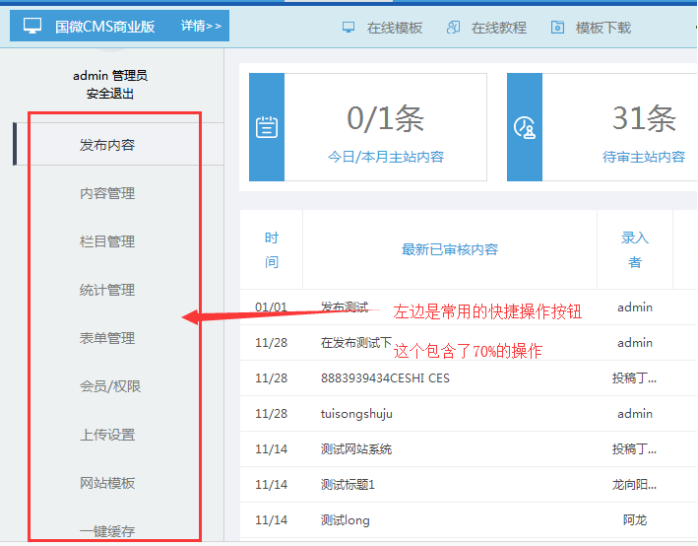Open 网站模板 sidebar item
This screenshot has height=546, width=698.
[x=107, y=483]
